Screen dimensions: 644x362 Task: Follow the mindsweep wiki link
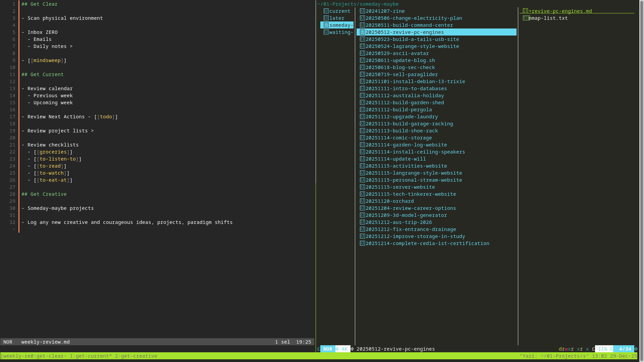pyautogui.click(x=47, y=60)
